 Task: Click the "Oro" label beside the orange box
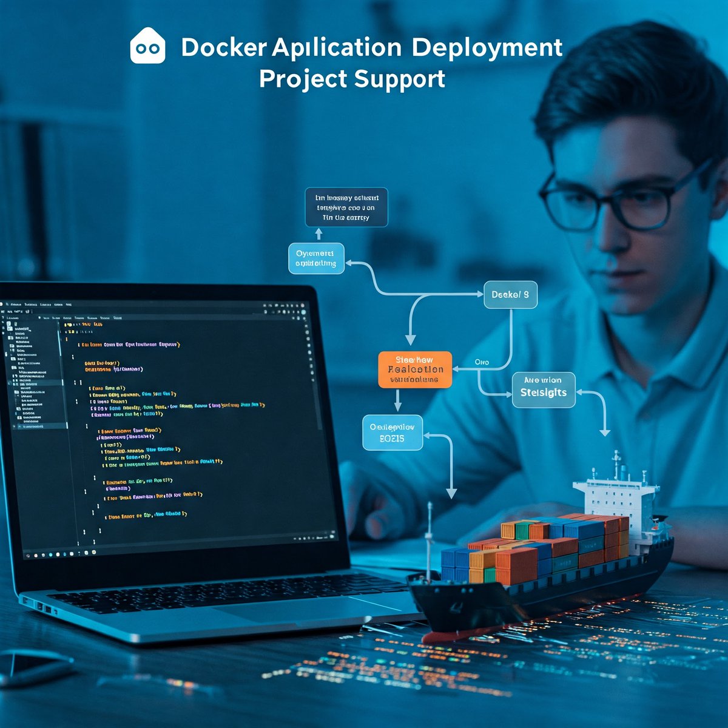point(482,362)
